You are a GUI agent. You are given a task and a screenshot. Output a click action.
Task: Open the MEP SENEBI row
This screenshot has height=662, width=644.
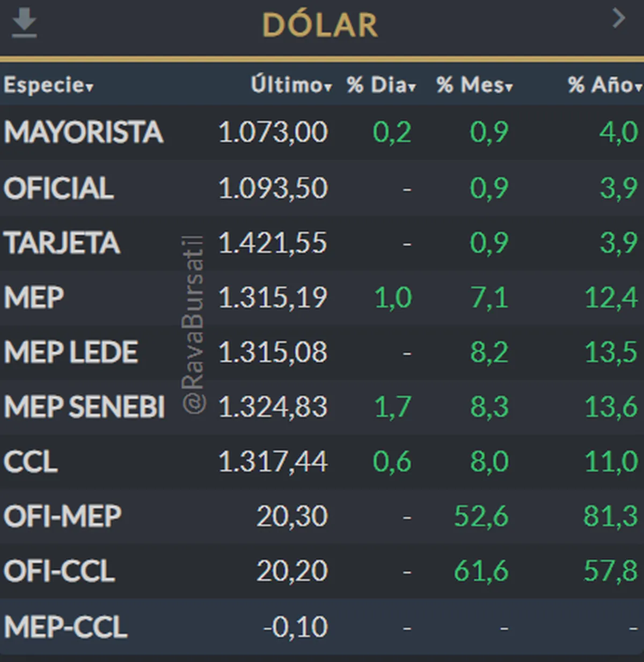(x=322, y=407)
